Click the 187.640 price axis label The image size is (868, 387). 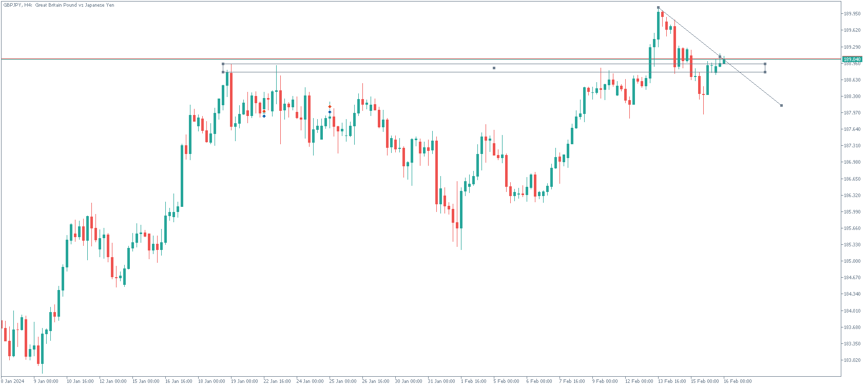point(852,129)
